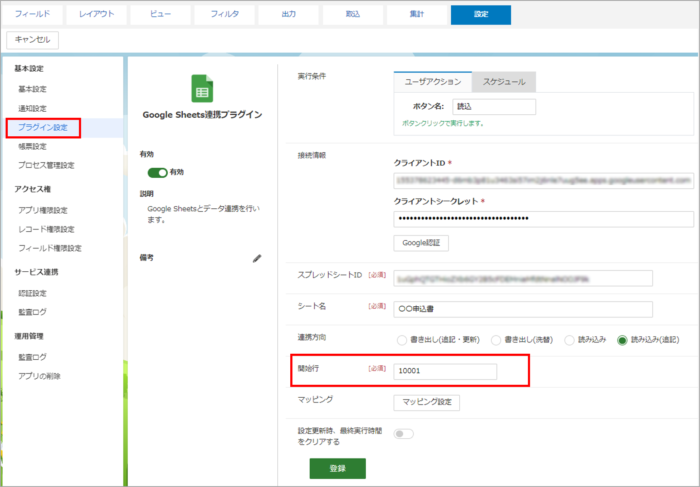Open 通知設定 in sidebar
The width and height of the screenshot is (700, 487).
pyautogui.click(x=32, y=108)
